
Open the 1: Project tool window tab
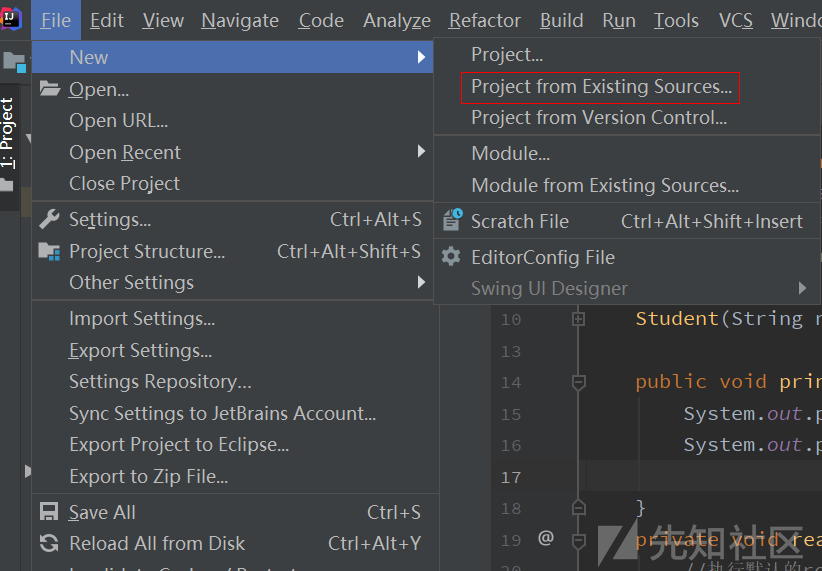click(8, 138)
